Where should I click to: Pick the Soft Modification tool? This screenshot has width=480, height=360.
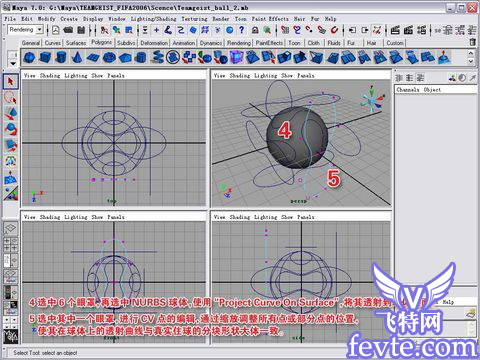(x=11, y=177)
